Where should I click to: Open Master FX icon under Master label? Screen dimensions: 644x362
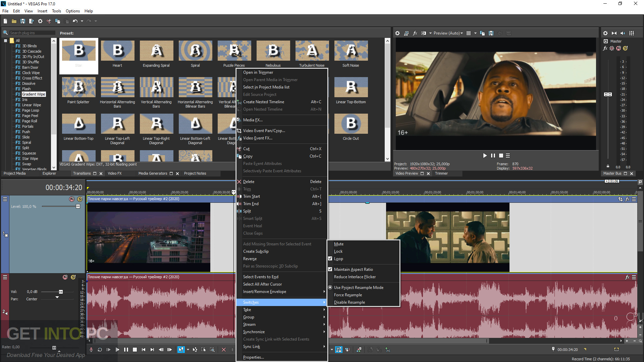coord(605,48)
